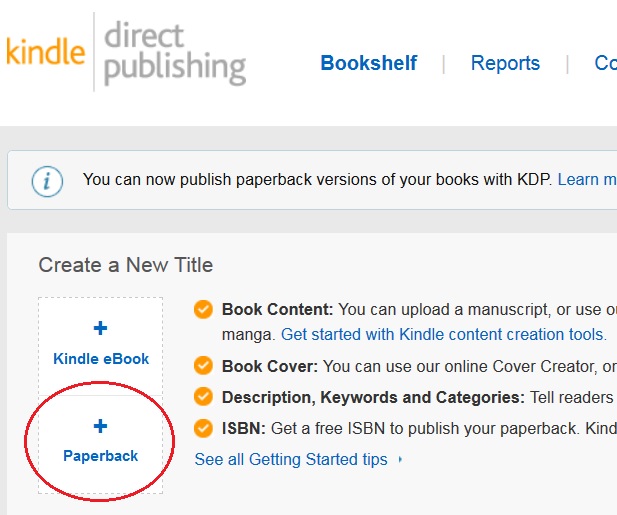
Task: Click the checkmark beside Description, Keywords and Categories
Action: (203, 397)
